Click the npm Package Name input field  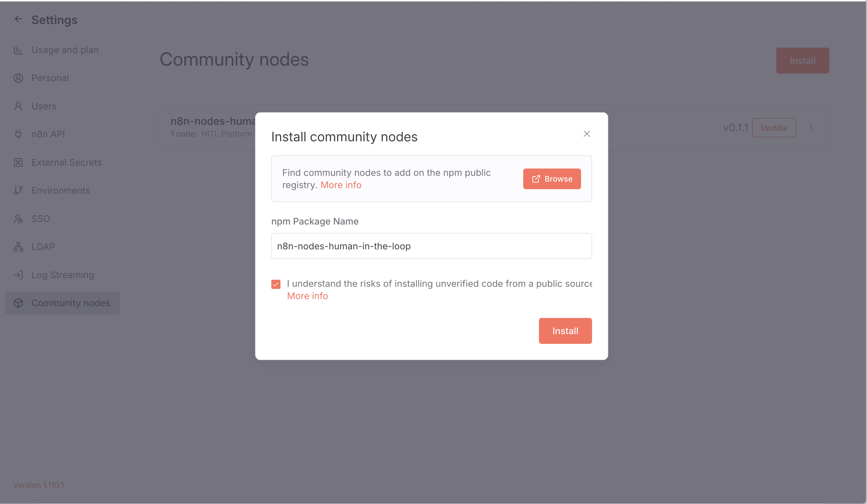(431, 246)
